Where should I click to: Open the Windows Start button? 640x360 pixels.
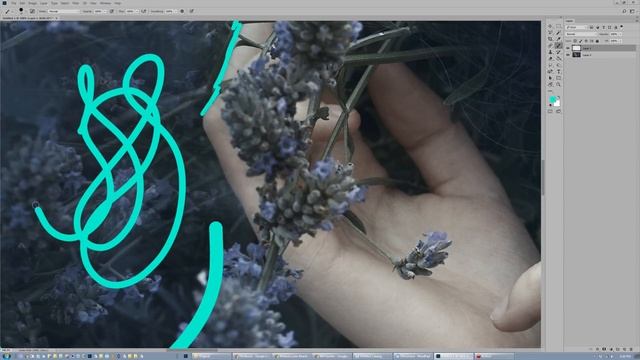coord(7,356)
